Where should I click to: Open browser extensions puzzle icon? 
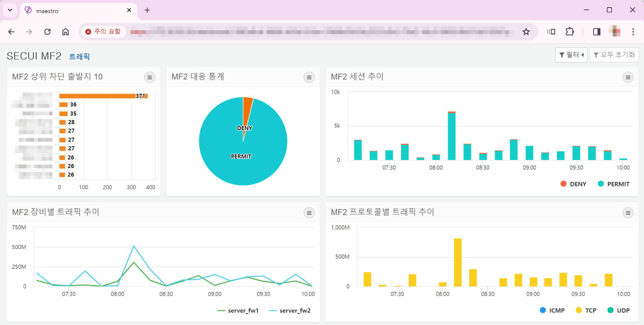(569, 32)
